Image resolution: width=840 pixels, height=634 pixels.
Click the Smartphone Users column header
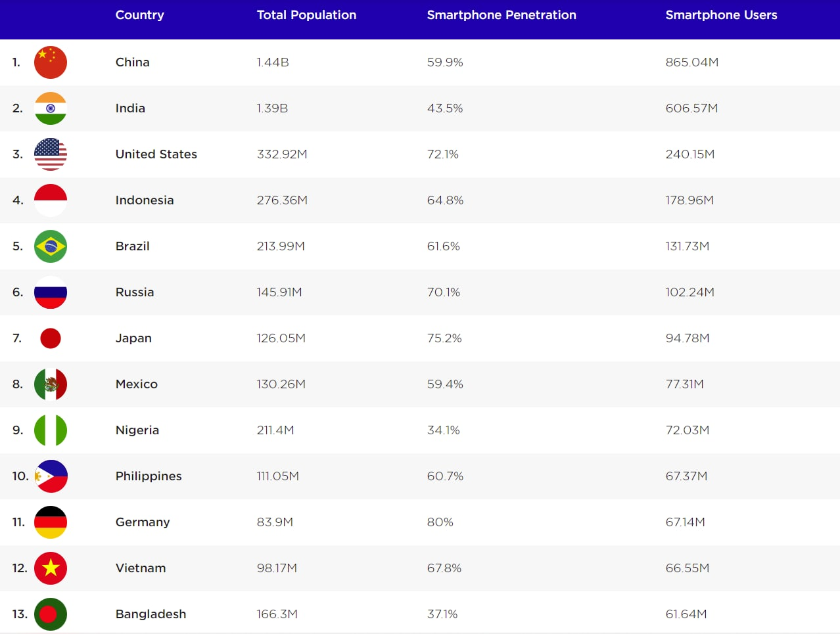tap(721, 15)
